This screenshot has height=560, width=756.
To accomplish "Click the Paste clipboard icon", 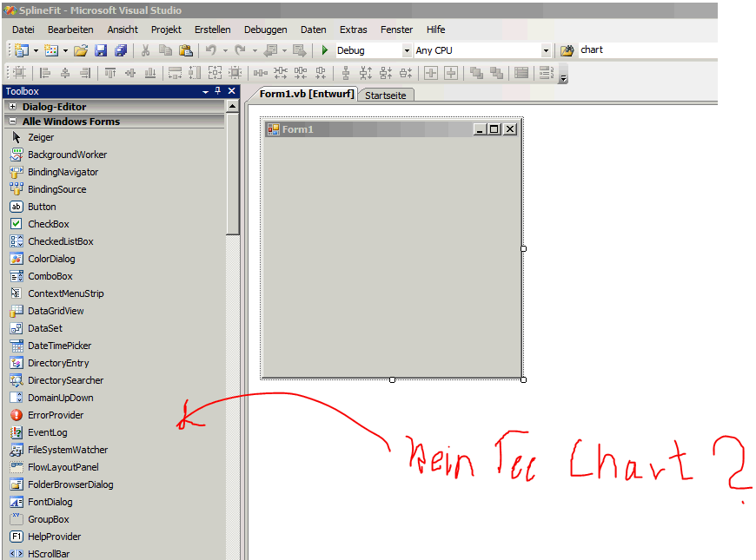I will [186, 50].
